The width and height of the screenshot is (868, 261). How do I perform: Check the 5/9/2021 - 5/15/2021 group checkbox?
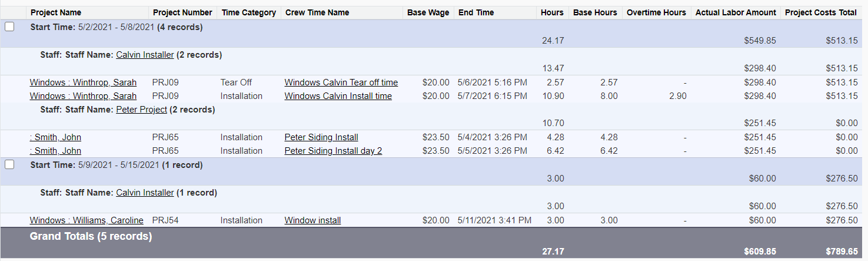click(9, 164)
